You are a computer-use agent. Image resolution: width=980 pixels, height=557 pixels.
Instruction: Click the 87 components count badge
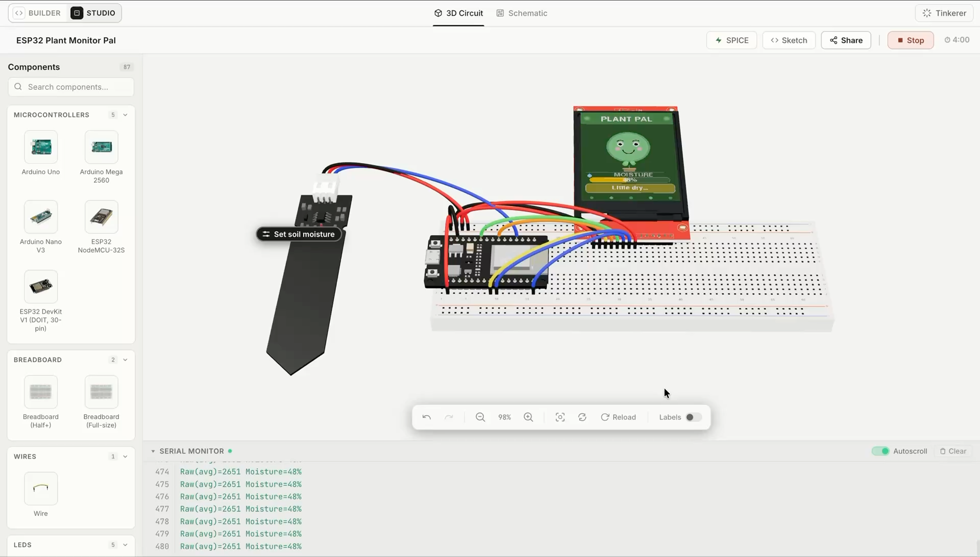pyautogui.click(x=127, y=67)
